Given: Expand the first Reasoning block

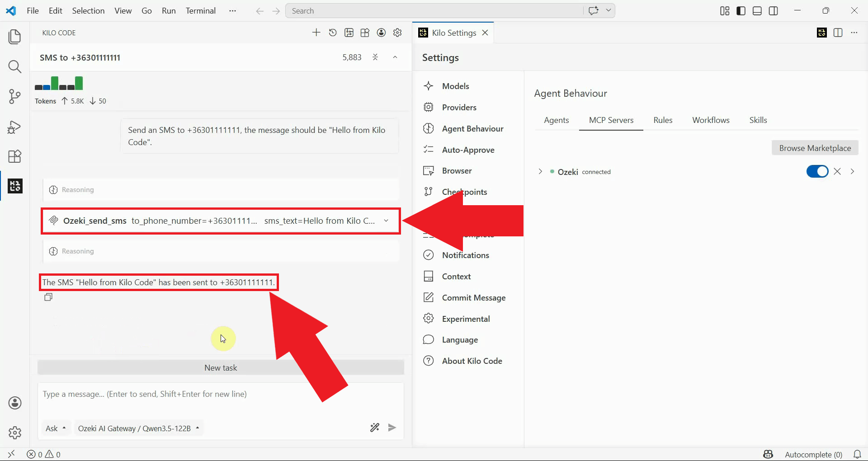Looking at the screenshot, I should pyautogui.click(x=221, y=189).
